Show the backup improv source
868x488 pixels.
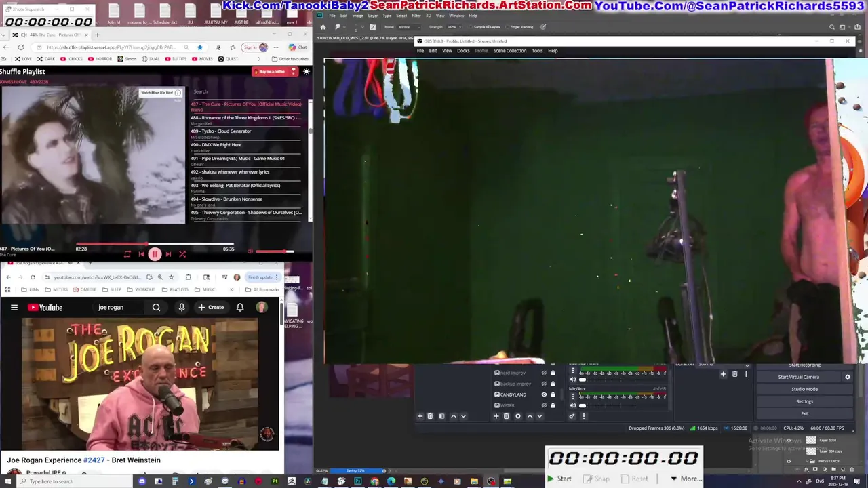pos(544,384)
